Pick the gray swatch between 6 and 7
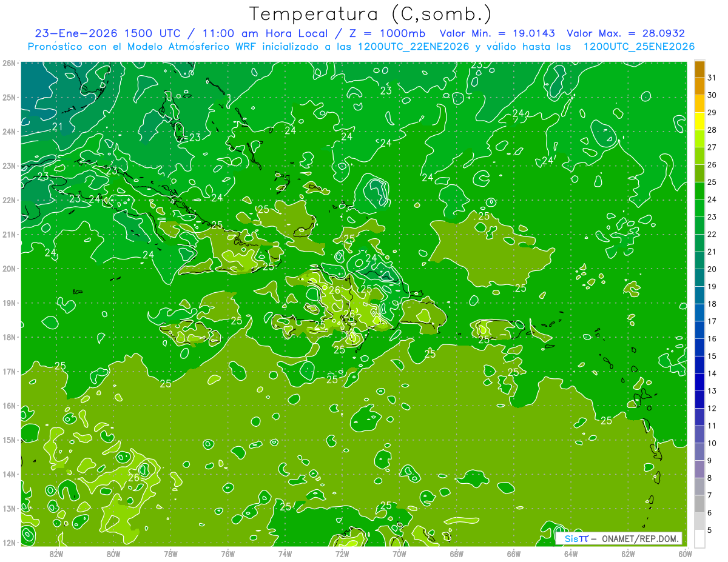This screenshot has height=562, width=728. 699,504
